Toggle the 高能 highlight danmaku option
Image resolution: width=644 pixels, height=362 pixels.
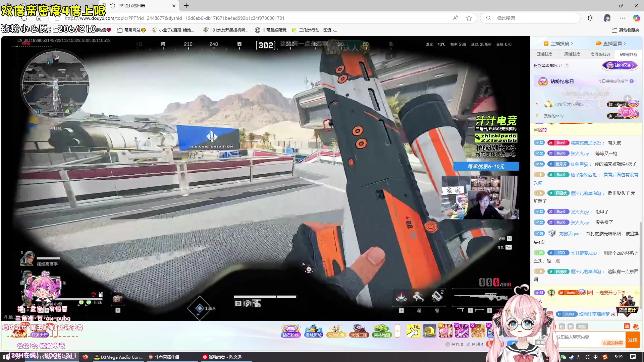[x=582, y=326]
